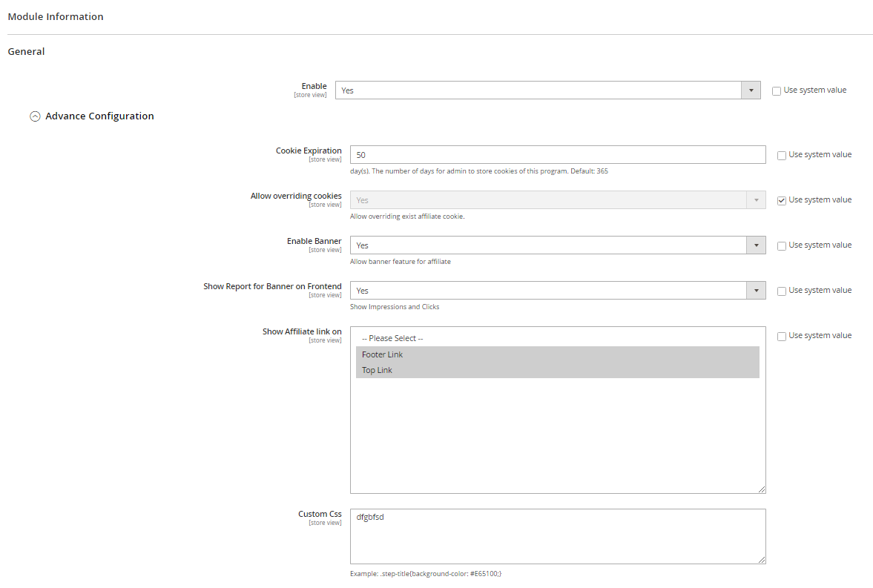Check Use system value for Cookie Expiration
The image size is (873, 588).
(x=782, y=156)
